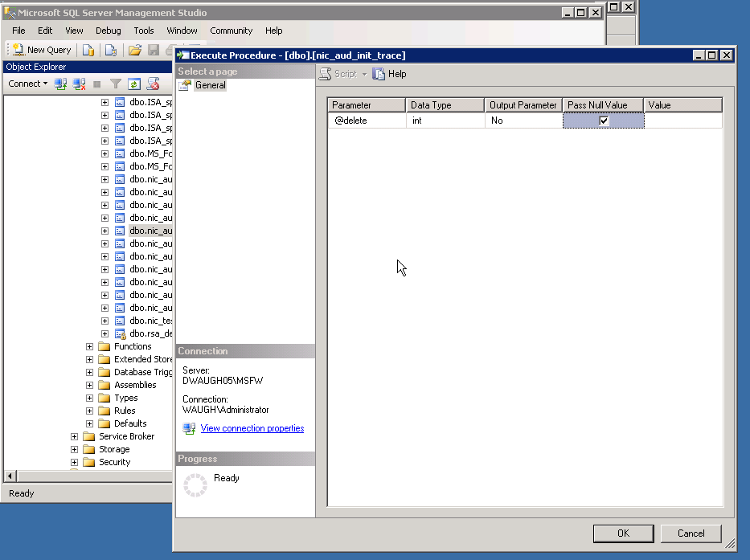Click the New Query toolbar button
The image size is (750, 560).
(x=42, y=50)
